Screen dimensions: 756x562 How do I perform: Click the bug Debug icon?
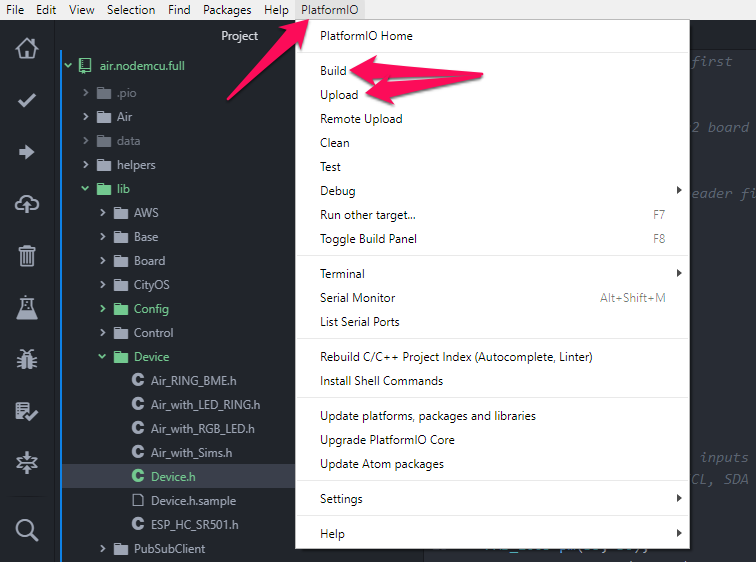27,359
